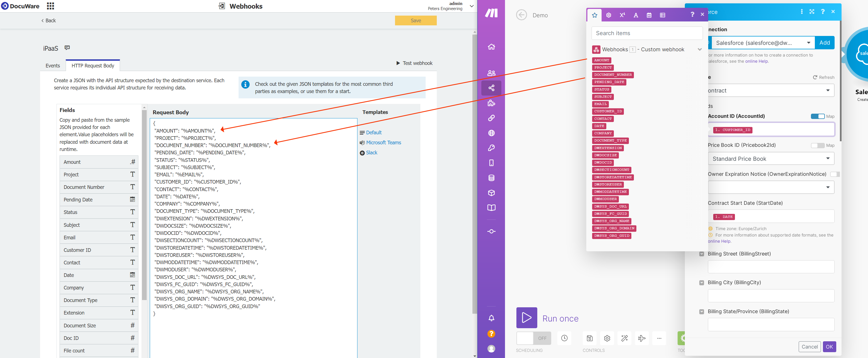Viewport: 868px width, 358px height.
Task: Uncheck the Billing City (BillingCity) checkbox
Action: (701, 282)
